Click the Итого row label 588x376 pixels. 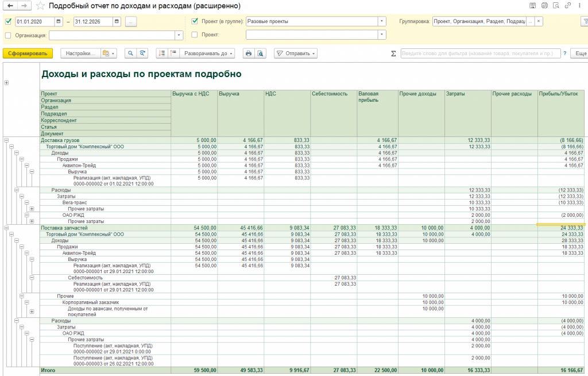coord(48,370)
